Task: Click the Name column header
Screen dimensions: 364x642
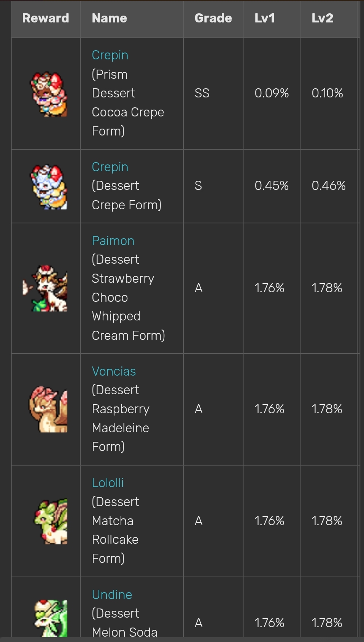Action: click(x=110, y=18)
